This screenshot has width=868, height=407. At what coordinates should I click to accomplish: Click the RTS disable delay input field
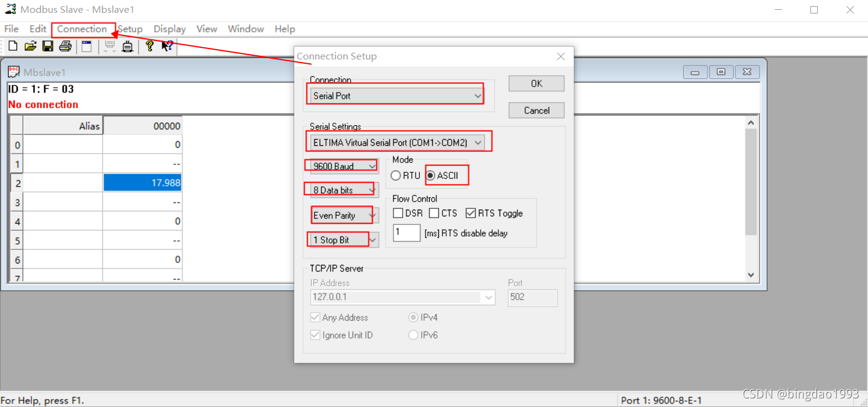(406, 233)
